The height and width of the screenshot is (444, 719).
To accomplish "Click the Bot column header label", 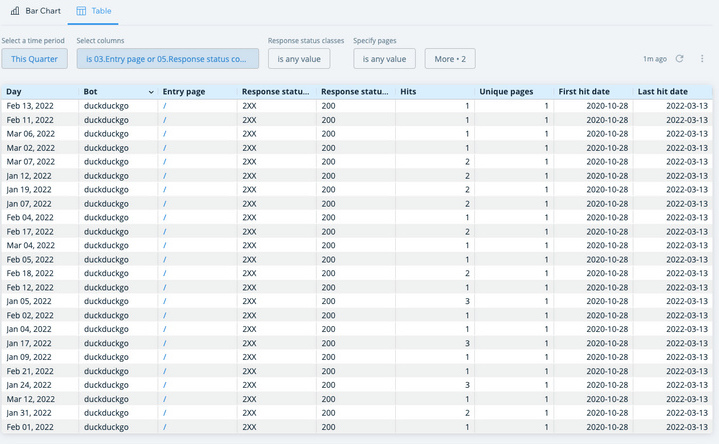I will pyautogui.click(x=90, y=92).
